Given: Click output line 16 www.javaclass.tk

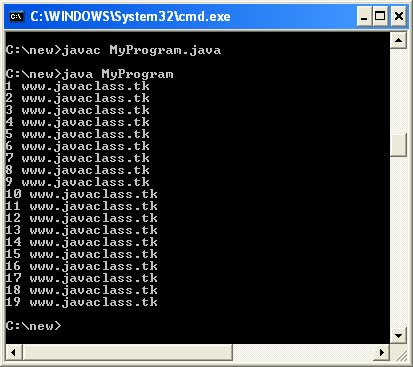Looking at the screenshot, I should tap(82, 266).
